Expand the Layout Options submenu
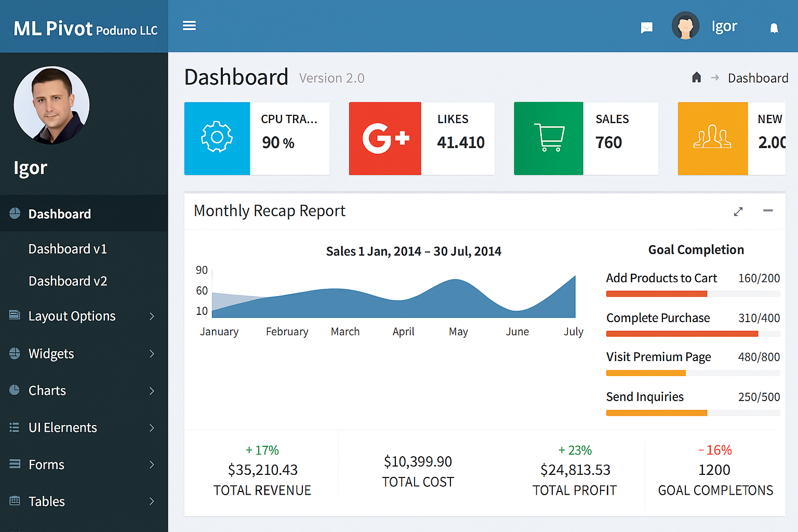Image resolution: width=798 pixels, height=532 pixels. [x=152, y=316]
